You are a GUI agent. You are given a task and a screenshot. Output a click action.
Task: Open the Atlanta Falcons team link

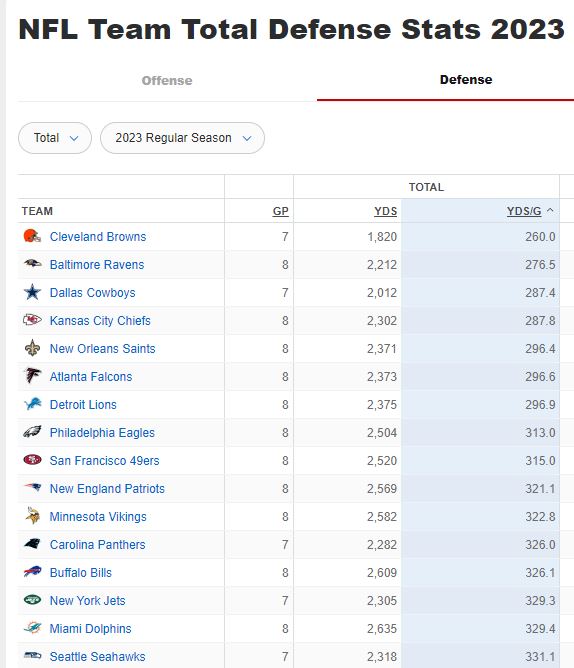click(91, 377)
